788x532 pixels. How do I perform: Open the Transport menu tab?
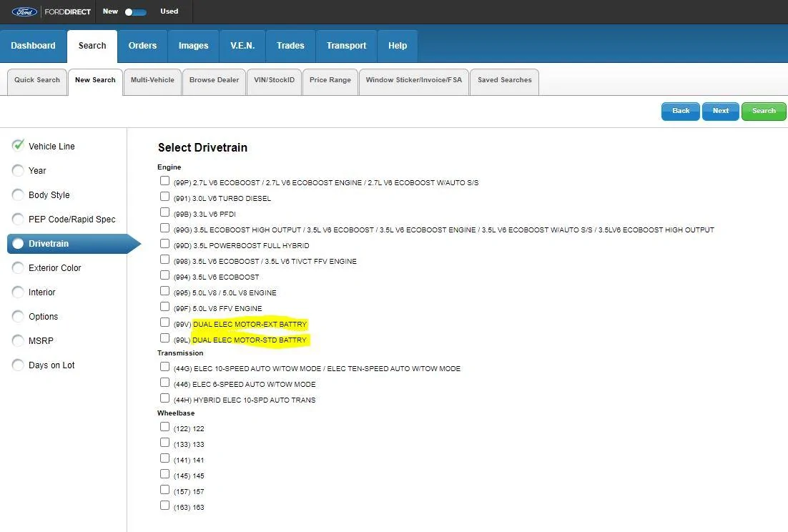click(x=346, y=46)
